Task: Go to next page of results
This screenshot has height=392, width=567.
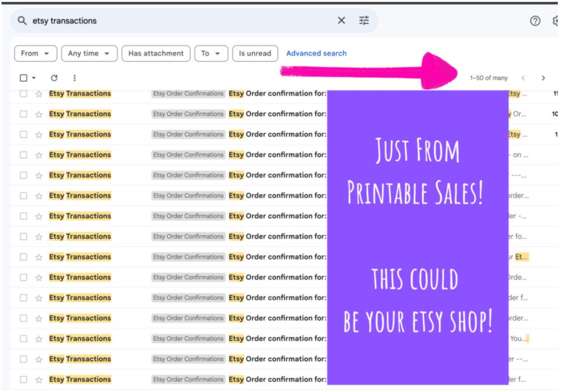Action: tap(543, 78)
